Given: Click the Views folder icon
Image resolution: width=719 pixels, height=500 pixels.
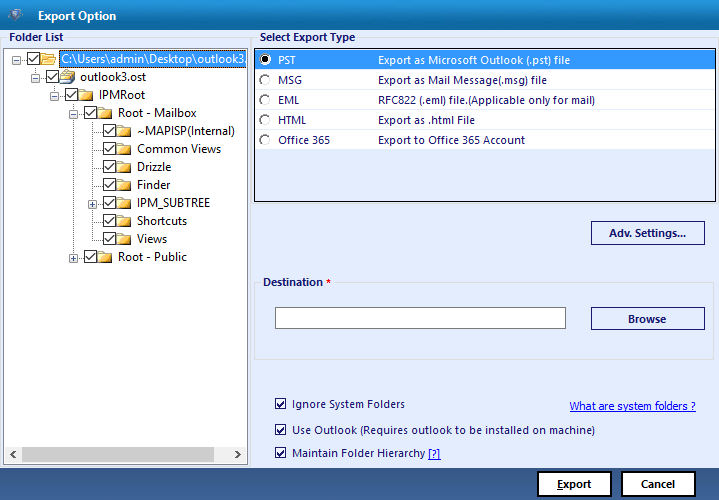Looking at the screenshot, I should tap(124, 239).
